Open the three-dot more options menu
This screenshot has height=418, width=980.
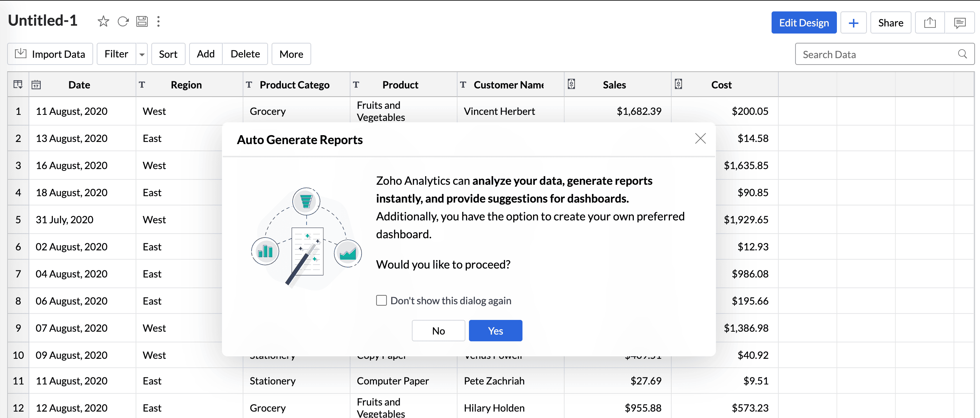[159, 21]
